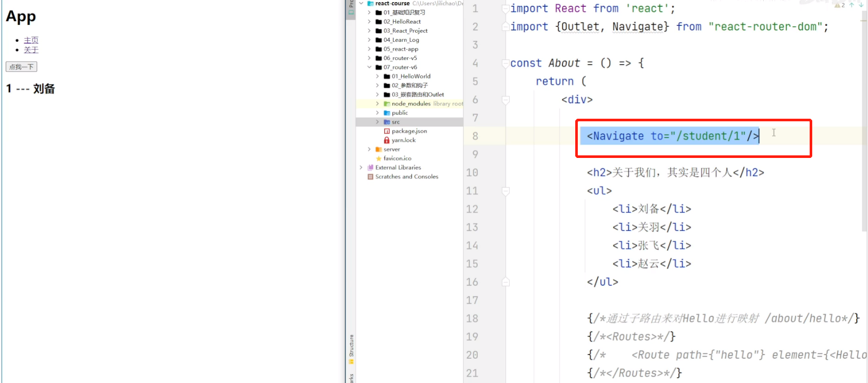Click the External Libraries icon
Image resolution: width=868 pixels, height=383 pixels.
370,168
